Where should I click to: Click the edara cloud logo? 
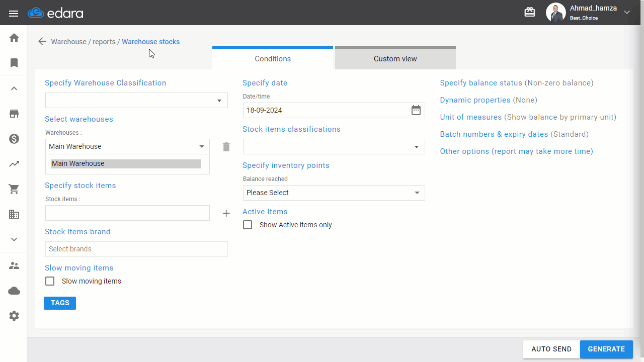click(55, 13)
